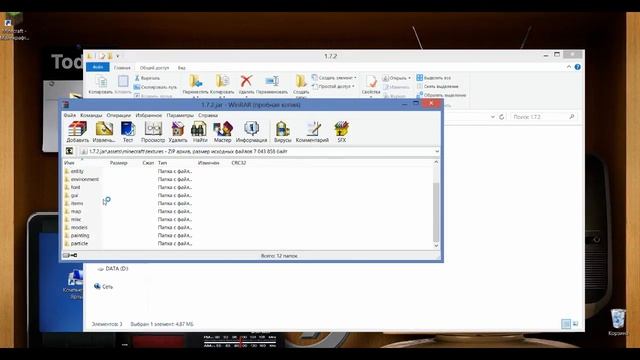Click Скопировать путь in Explorer ribbon
Viewport: 640px width, 360px height.
(155, 87)
